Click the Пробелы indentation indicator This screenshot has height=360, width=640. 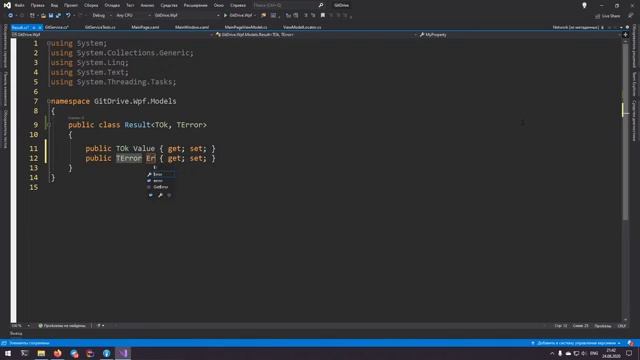coord(602,326)
